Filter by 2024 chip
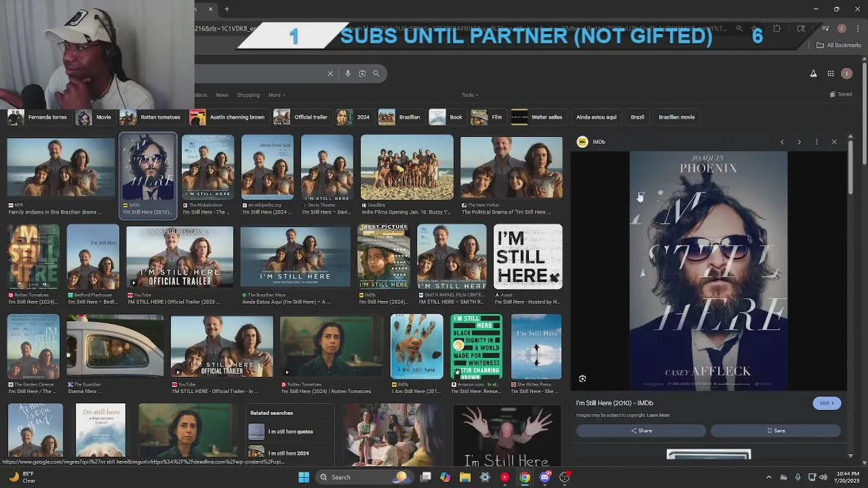Image resolution: width=868 pixels, height=488 pixels. click(x=354, y=117)
